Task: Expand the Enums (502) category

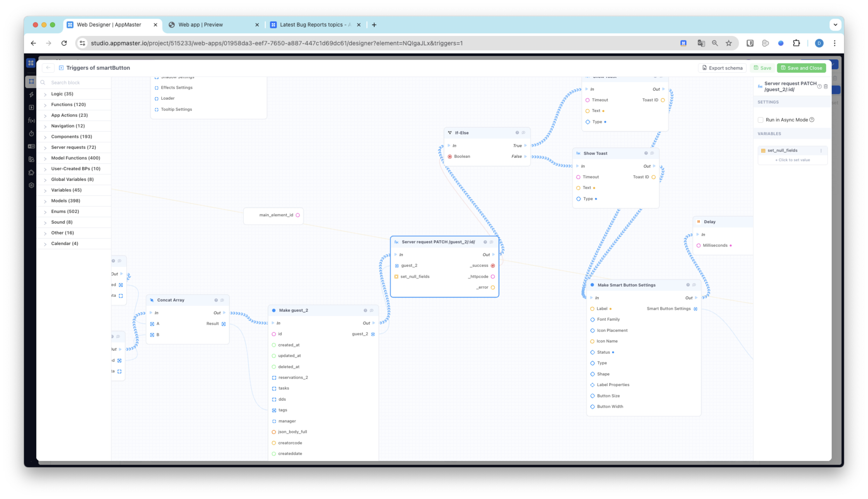Action: coord(74,211)
